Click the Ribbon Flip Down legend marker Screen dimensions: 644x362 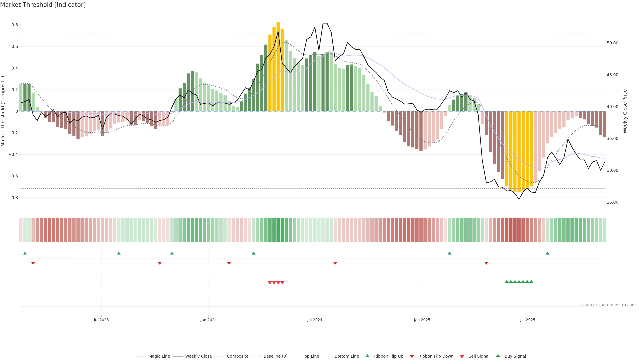[412, 356]
